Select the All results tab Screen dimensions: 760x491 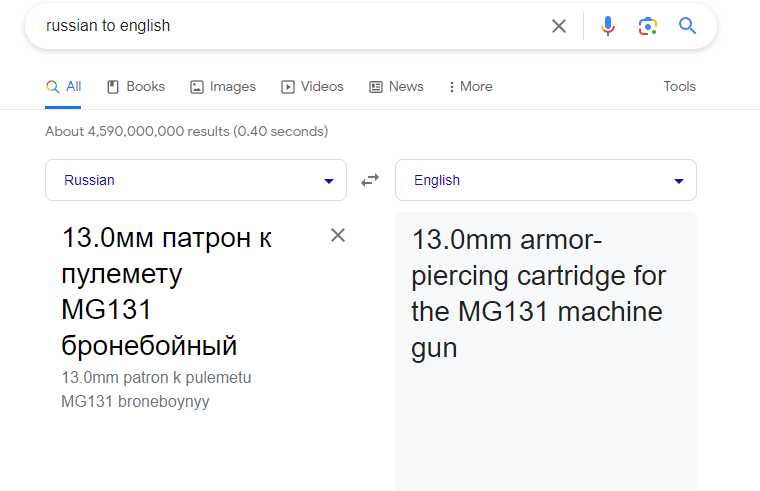pyautogui.click(x=64, y=87)
